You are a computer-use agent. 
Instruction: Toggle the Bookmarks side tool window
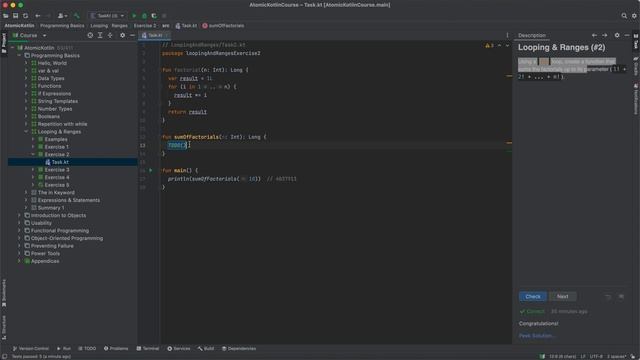click(4, 293)
